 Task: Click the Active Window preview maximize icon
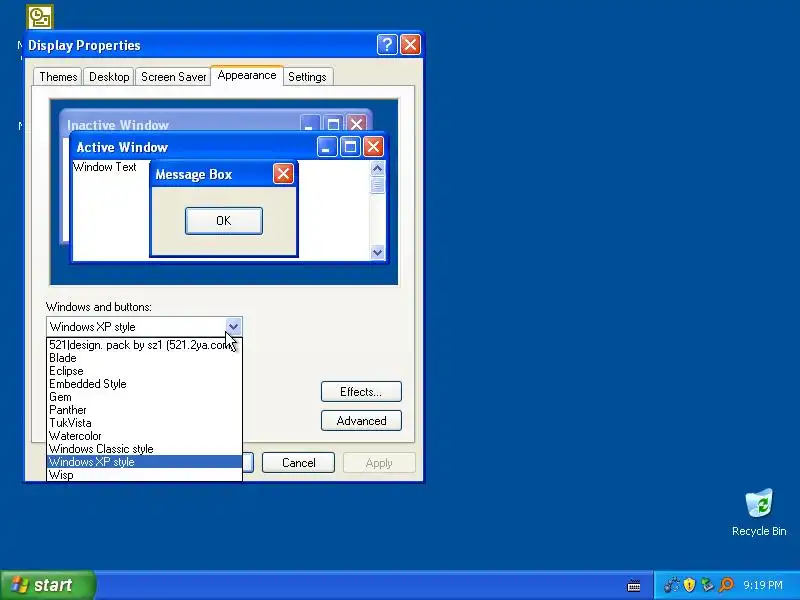point(350,147)
